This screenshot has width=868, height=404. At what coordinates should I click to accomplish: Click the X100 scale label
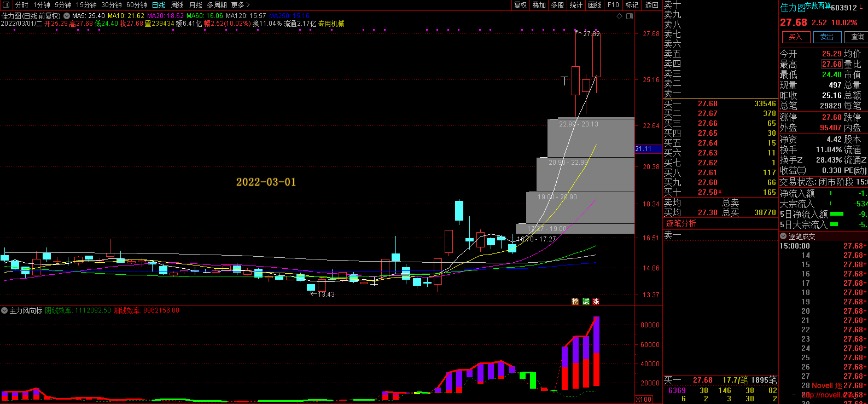[x=643, y=399]
